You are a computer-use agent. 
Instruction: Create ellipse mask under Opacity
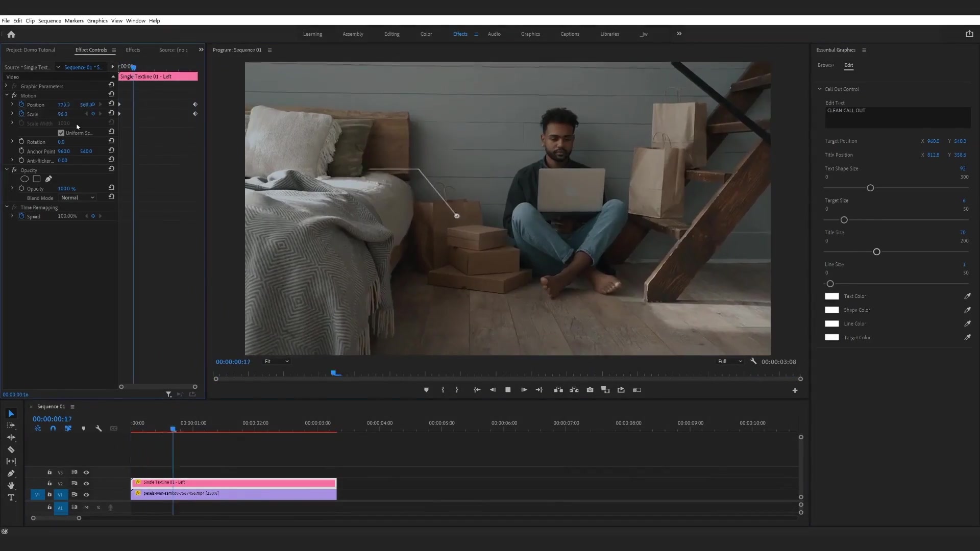[x=24, y=179]
